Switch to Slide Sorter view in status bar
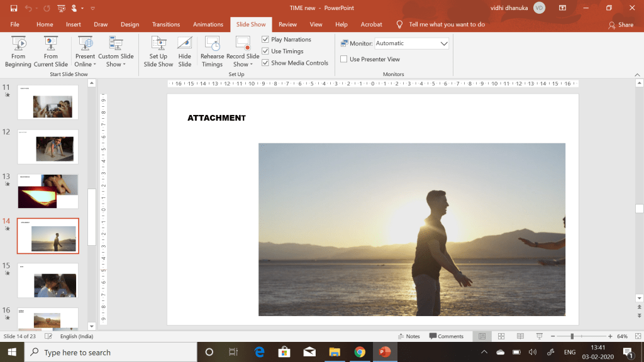 coord(501,337)
